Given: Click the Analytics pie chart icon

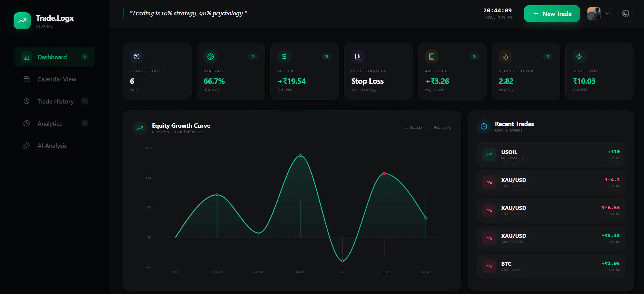Looking at the screenshot, I should [x=27, y=123].
